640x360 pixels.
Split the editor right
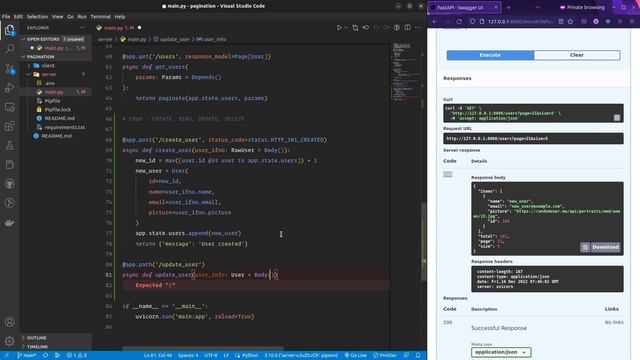[407, 28]
